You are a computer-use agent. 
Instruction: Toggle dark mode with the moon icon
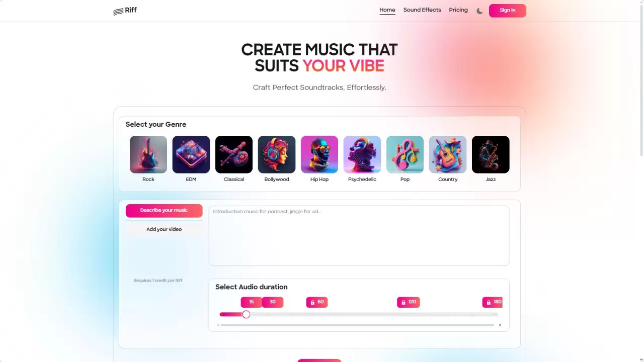point(479,11)
